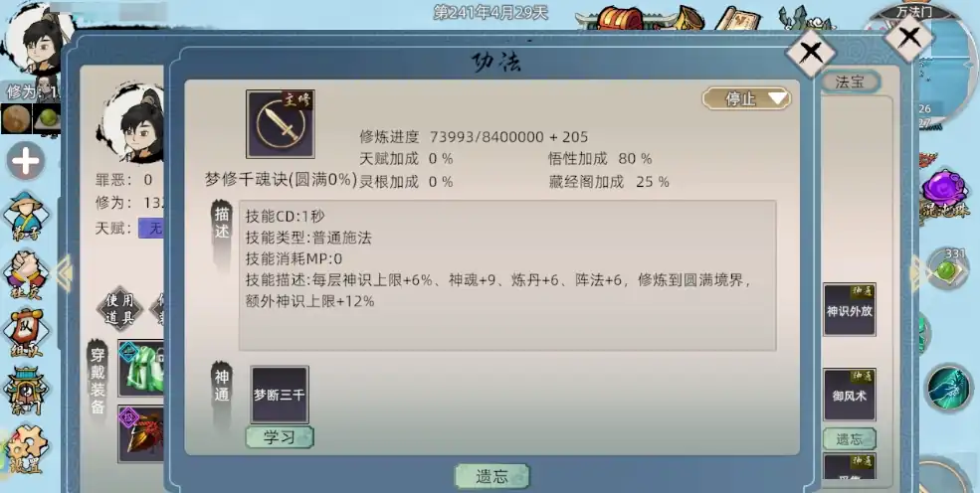
Task: Click the 神识外放 skill tile
Action: click(850, 309)
